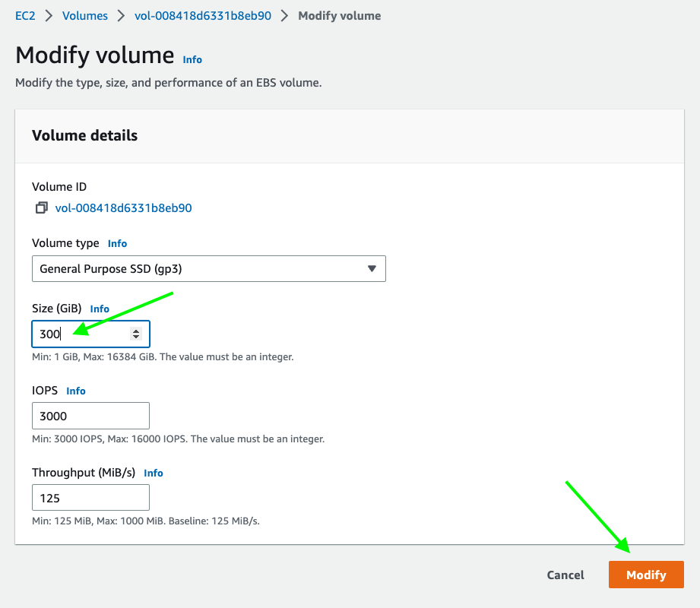
Task: Open vol-008418d6331b8eb90 breadcrumb link
Action: [203, 15]
